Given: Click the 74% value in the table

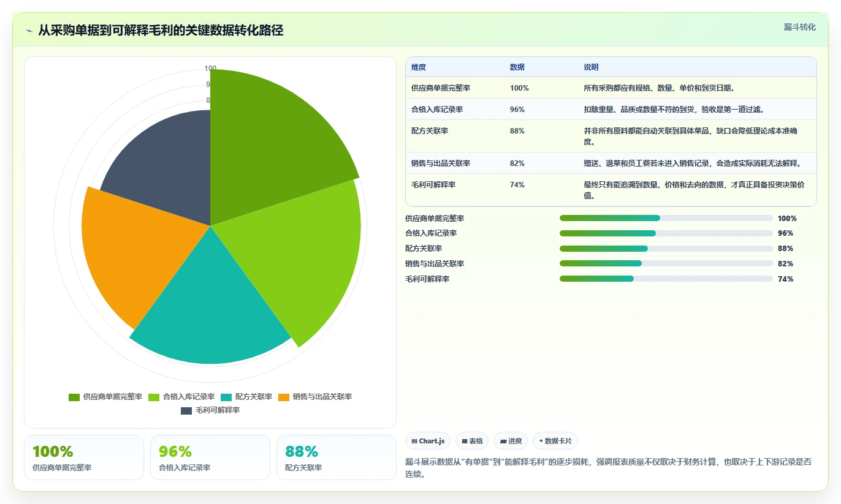Looking at the screenshot, I should point(517,185).
